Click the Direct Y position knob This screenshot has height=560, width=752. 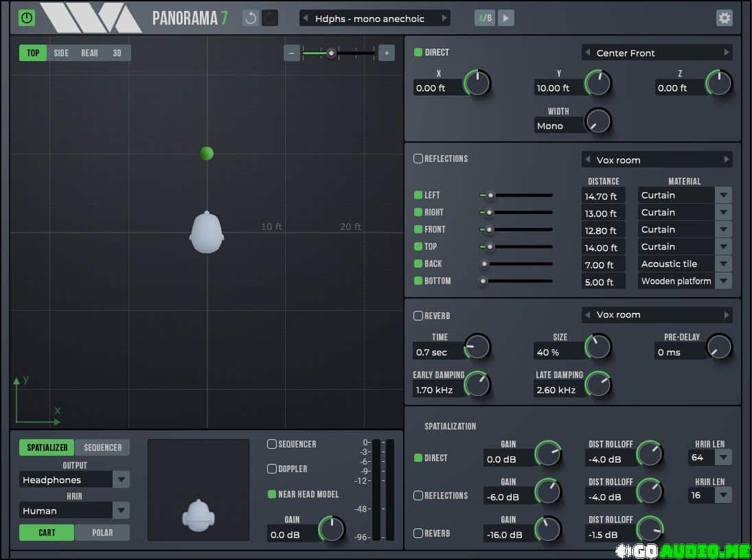598,83
